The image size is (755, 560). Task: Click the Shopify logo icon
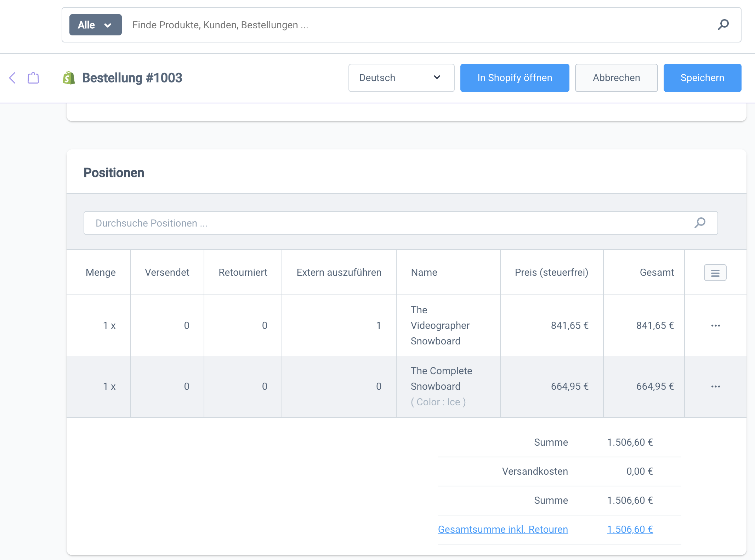tap(69, 78)
